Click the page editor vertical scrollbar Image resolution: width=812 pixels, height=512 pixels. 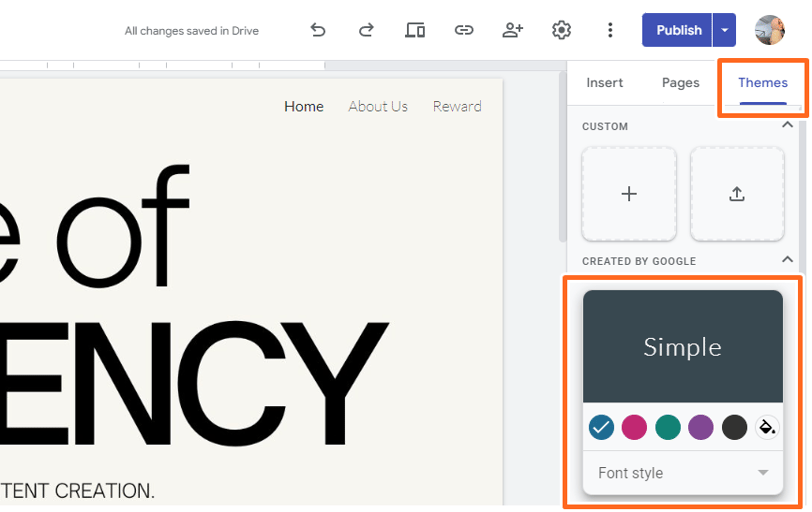tap(562, 158)
